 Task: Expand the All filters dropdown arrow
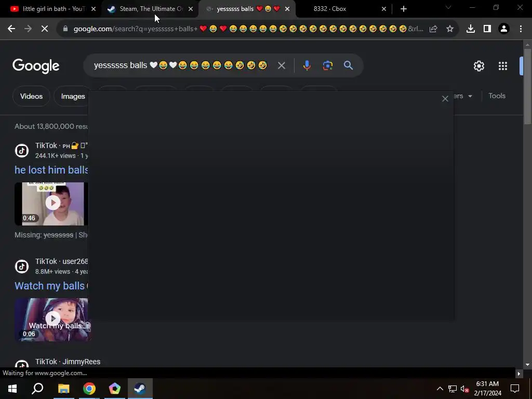470,96
